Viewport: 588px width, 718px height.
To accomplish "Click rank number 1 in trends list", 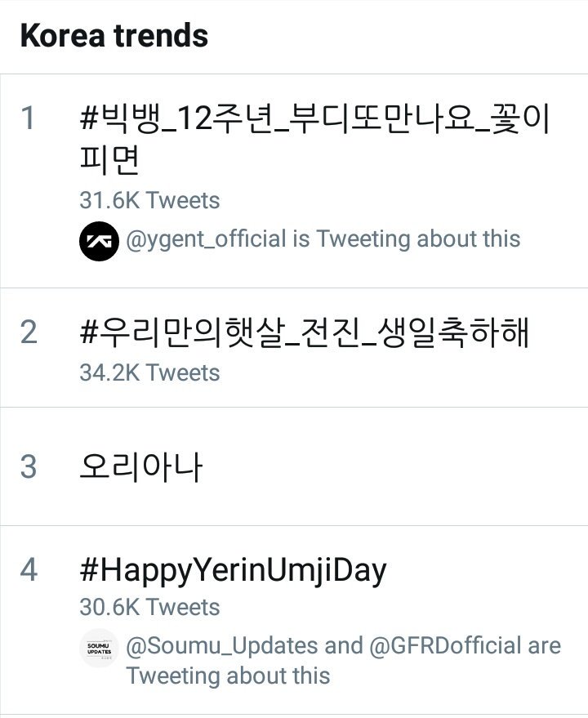I will 29,119.
